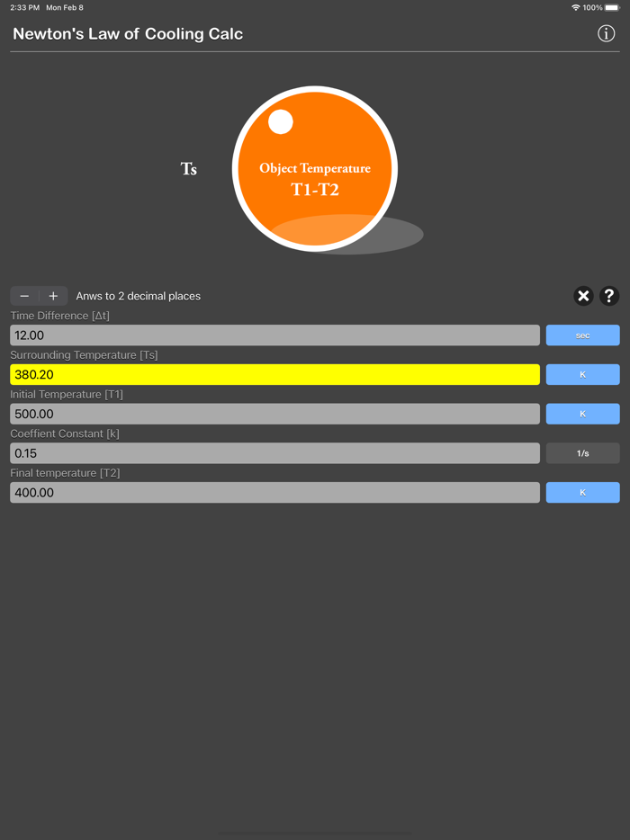Select the Time Difference input field
The image size is (630, 840).
pyautogui.click(x=275, y=335)
